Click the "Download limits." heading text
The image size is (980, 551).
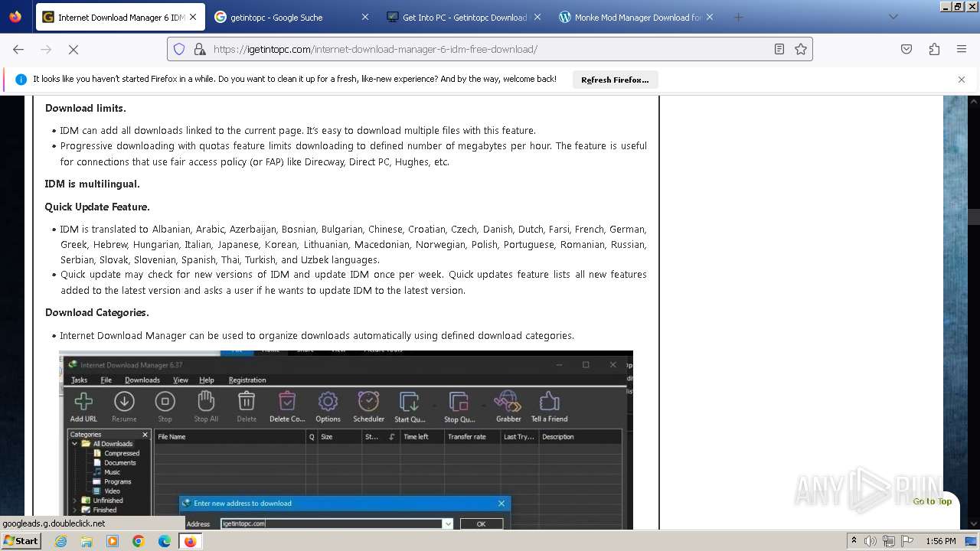(86, 108)
